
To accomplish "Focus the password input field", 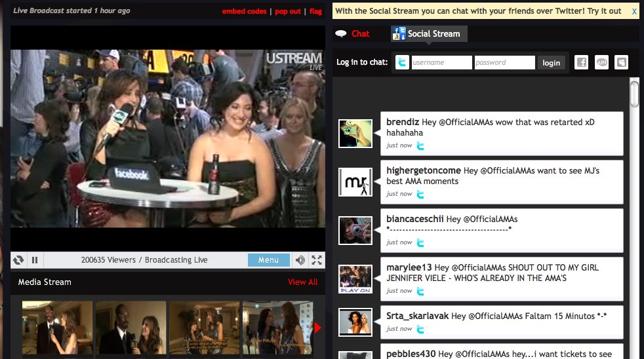I will click(505, 62).
